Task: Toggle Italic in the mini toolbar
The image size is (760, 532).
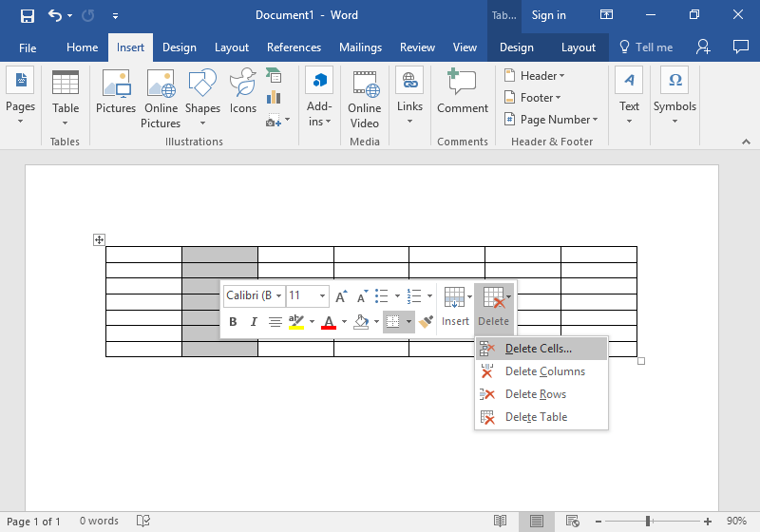Action: point(254,322)
